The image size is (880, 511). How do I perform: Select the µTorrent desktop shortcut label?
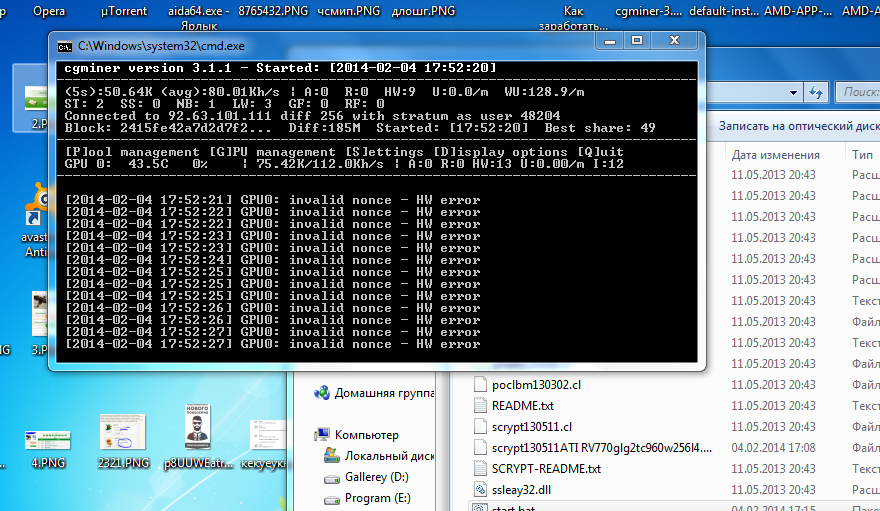click(124, 11)
